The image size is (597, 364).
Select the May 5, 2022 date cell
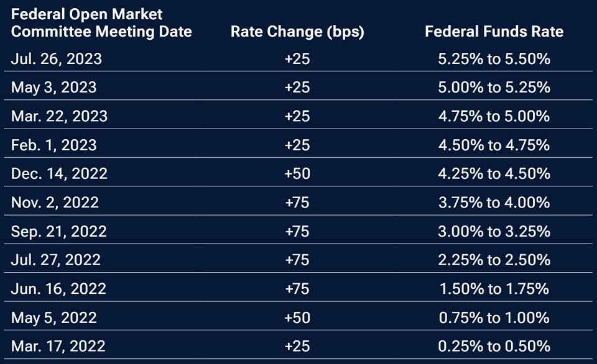point(54,317)
